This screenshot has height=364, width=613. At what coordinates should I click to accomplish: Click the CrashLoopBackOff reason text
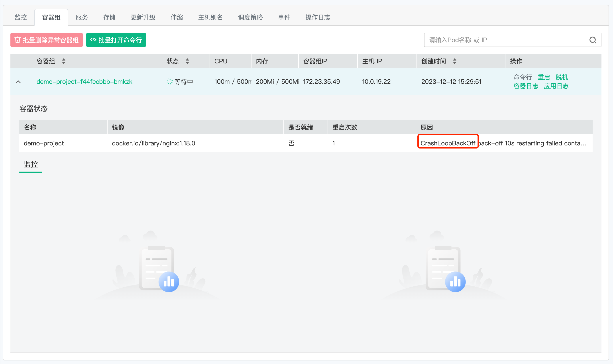point(448,143)
